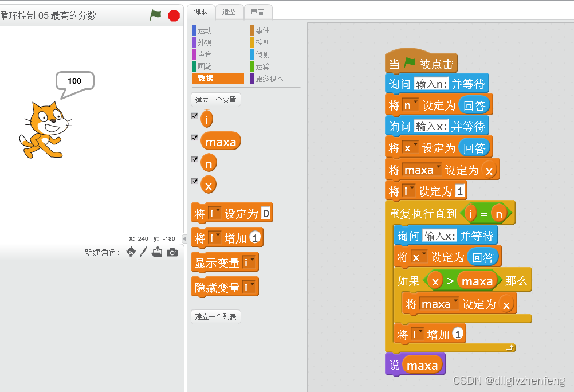574x392 pixels.
Task: Click the green flag to start the project
Action: (x=155, y=15)
